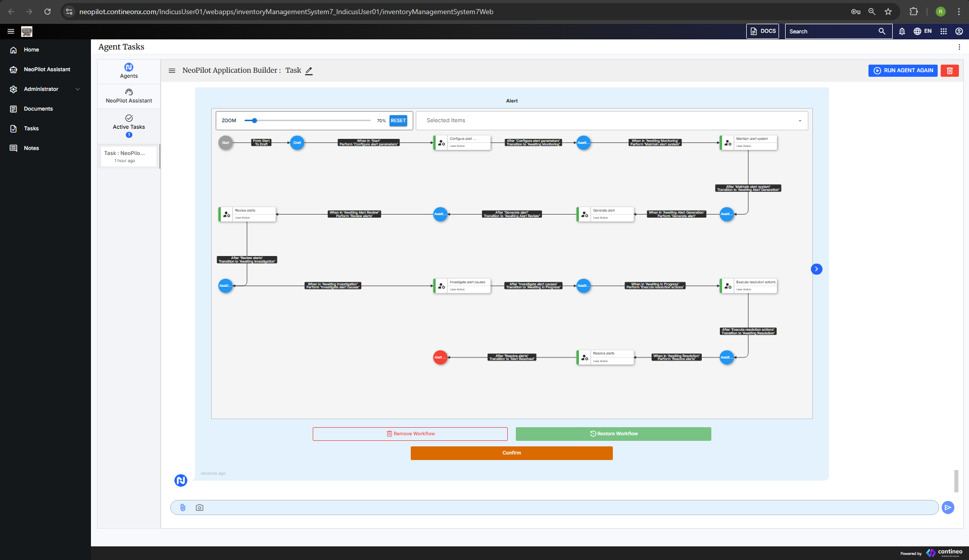Click the 'From Start To Draft' transition label
Screen dimensions: 969x560
(262, 143)
